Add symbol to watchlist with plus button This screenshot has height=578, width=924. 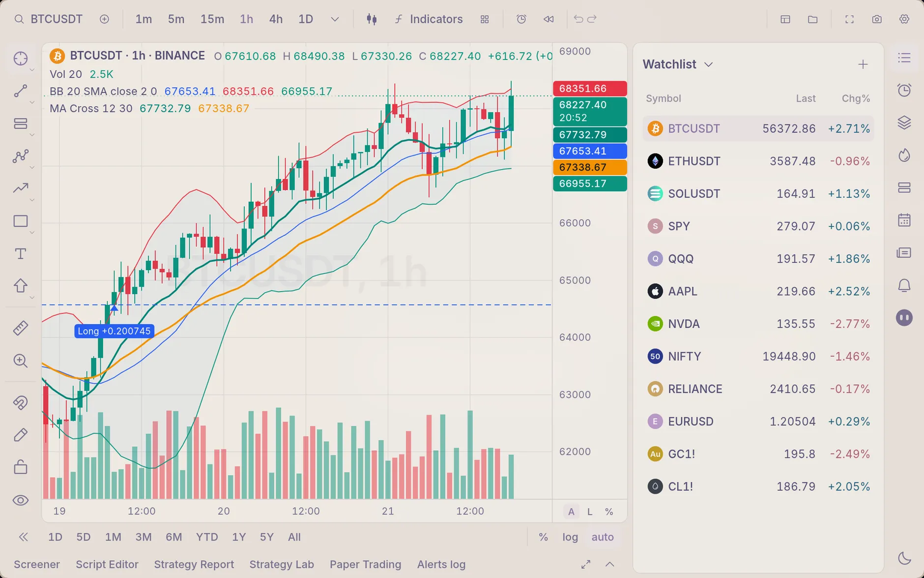[863, 64]
